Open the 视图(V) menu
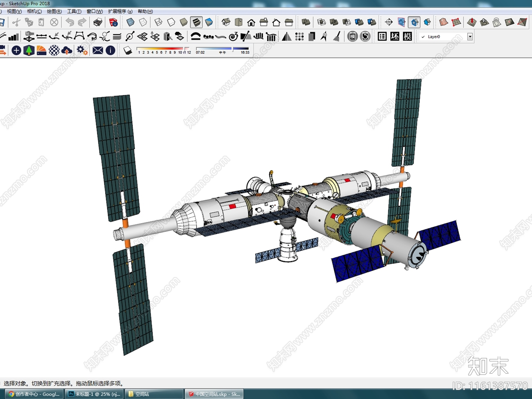532x399 pixels. (x=14, y=11)
